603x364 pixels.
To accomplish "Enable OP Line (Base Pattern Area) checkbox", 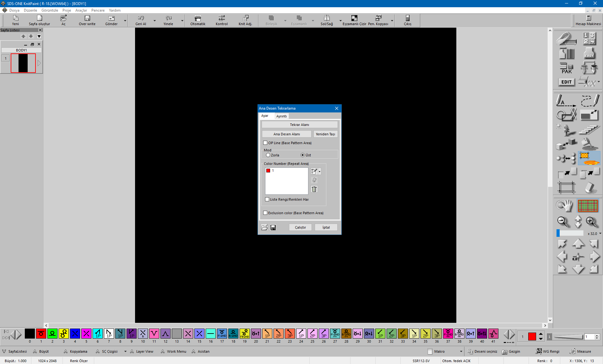I will (265, 143).
